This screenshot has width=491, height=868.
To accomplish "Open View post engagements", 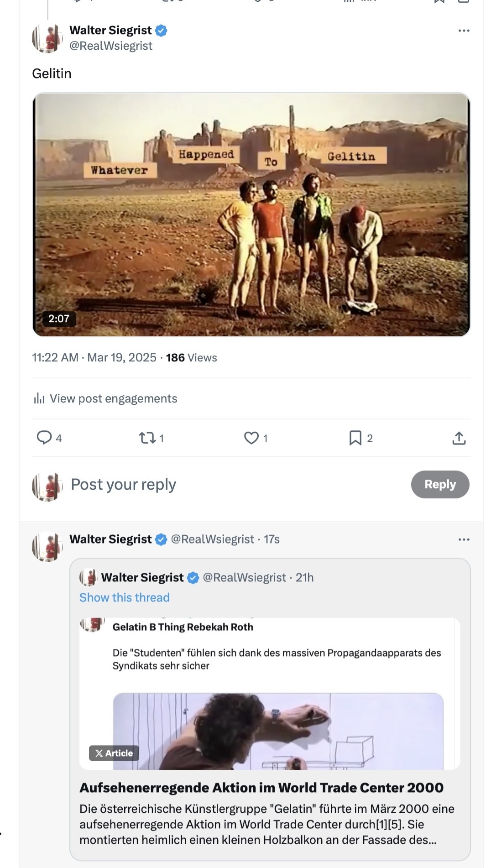I will (x=113, y=399).
